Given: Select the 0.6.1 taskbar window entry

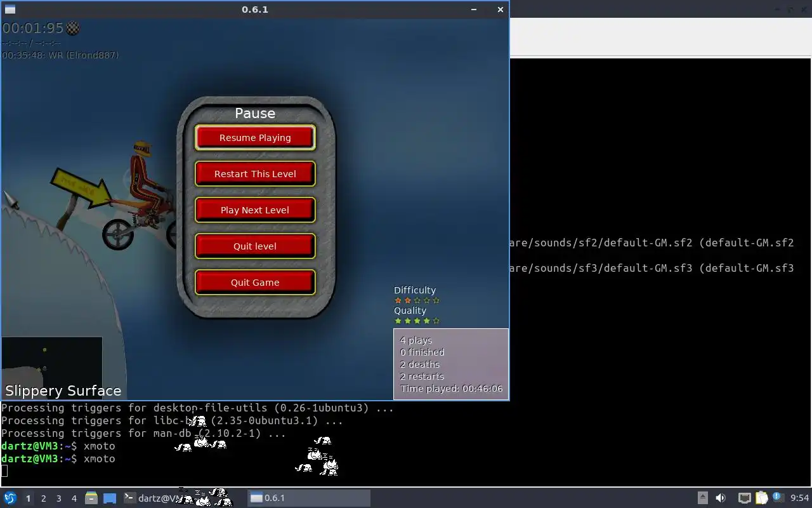Looking at the screenshot, I should (308, 498).
